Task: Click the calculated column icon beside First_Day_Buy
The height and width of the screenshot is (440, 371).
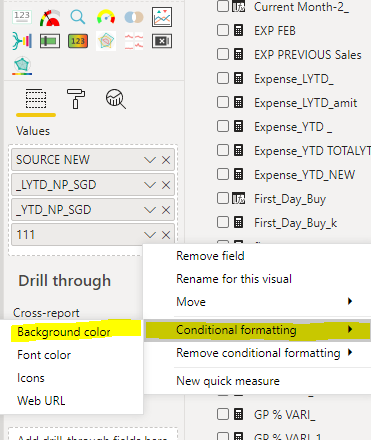Action: (x=239, y=198)
